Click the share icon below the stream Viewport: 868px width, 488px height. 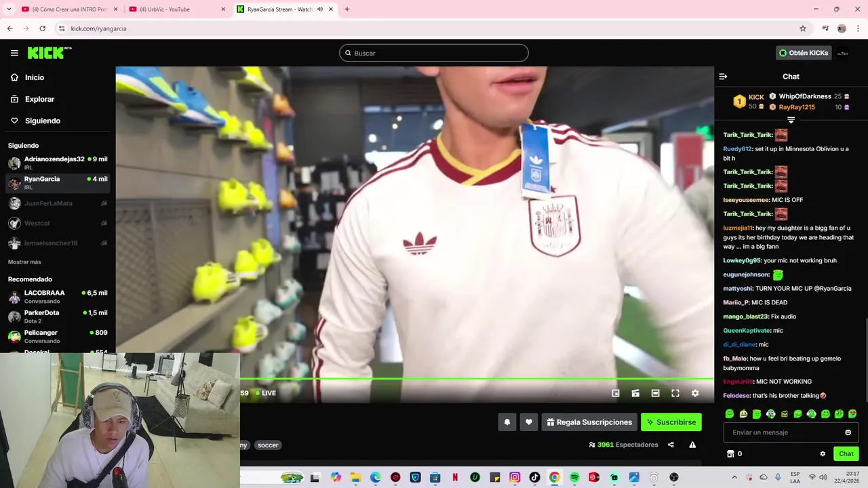[x=671, y=445]
